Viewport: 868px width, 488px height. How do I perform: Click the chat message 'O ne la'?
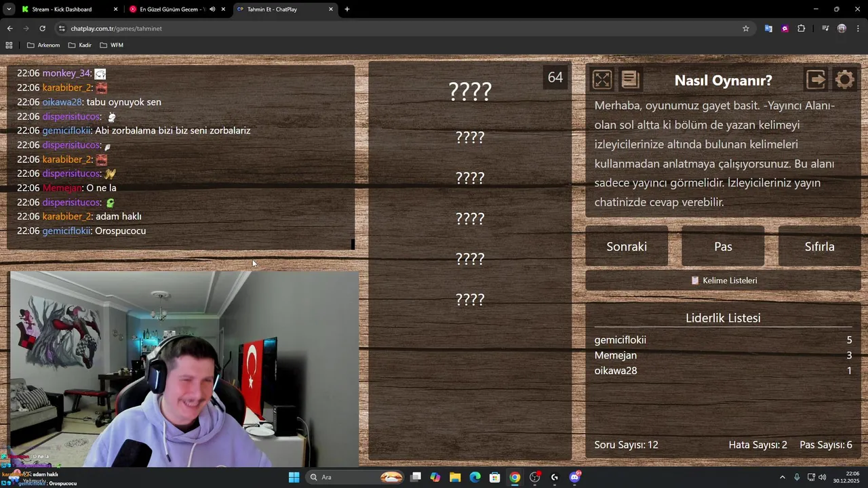tap(102, 188)
